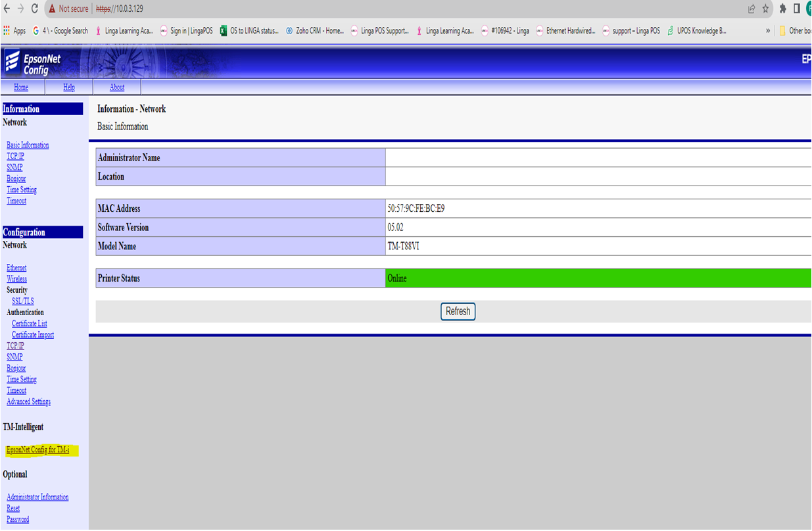Open the support – Linga POS bookmark
The image size is (812, 531).
click(631, 31)
